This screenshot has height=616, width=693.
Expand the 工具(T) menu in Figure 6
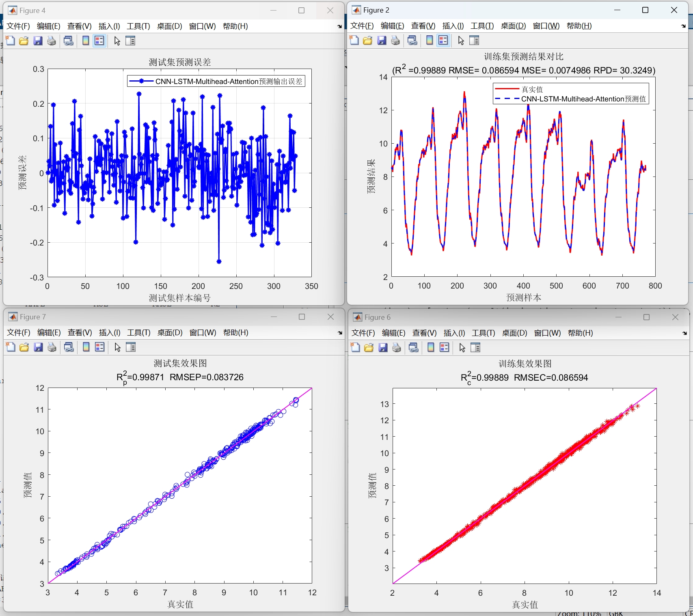483,333
